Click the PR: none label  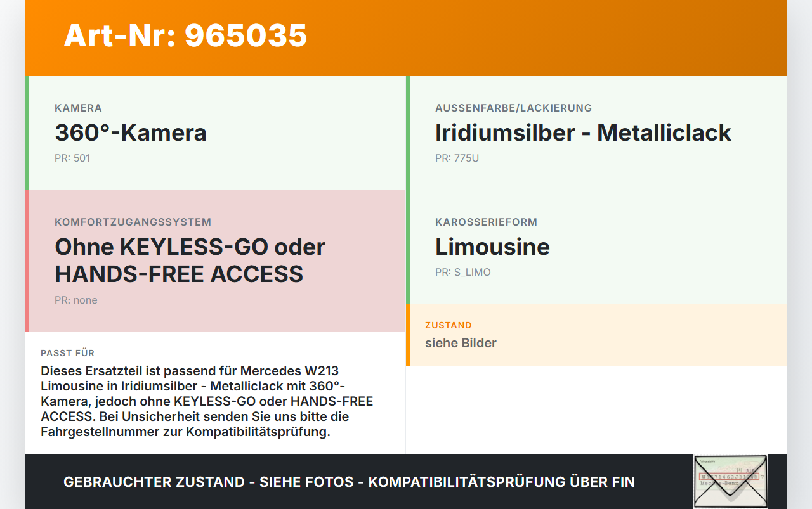(76, 300)
